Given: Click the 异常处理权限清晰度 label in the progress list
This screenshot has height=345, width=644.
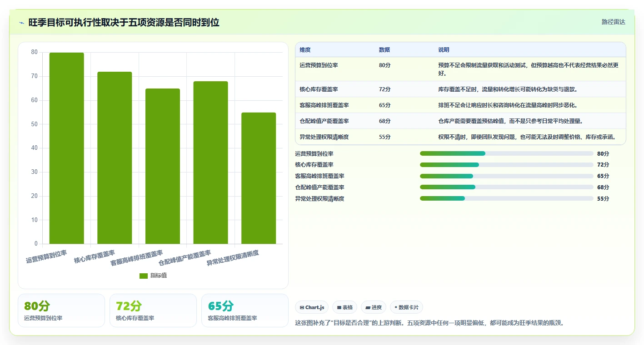Looking at the screenshot, I should pos(320,199).
